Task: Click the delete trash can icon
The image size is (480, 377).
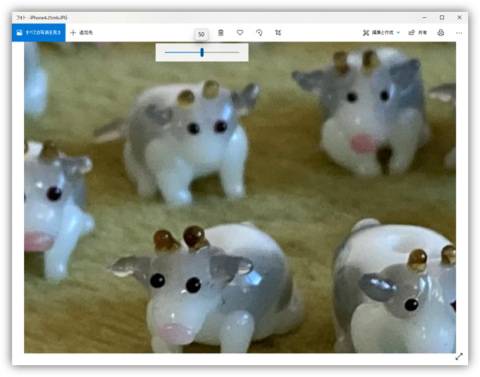Action: pyautogui.click(x=221, y=33)
